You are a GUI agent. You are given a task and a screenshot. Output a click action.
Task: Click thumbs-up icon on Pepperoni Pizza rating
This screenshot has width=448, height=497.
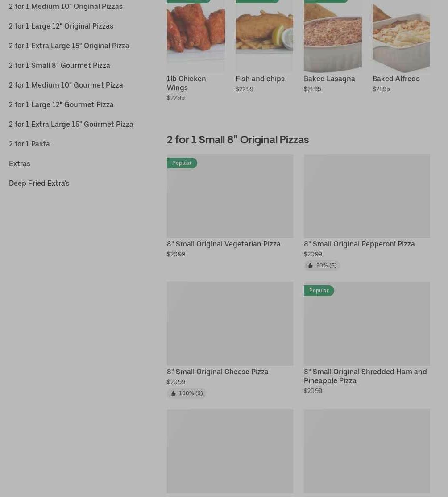pos(310,266)
